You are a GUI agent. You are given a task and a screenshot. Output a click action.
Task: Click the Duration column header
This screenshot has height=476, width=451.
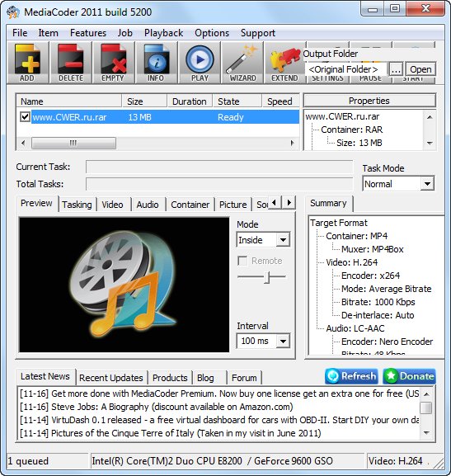(x=190, y=101)
